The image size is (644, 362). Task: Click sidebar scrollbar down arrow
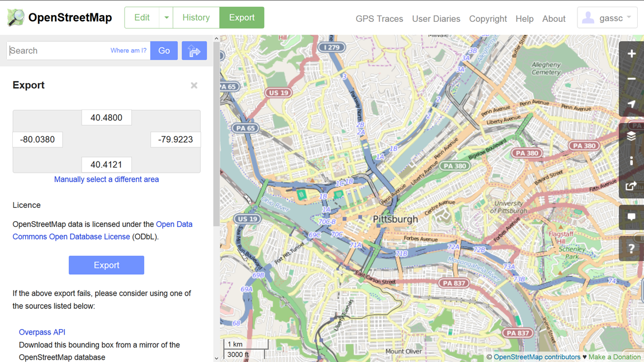point(216,358)
